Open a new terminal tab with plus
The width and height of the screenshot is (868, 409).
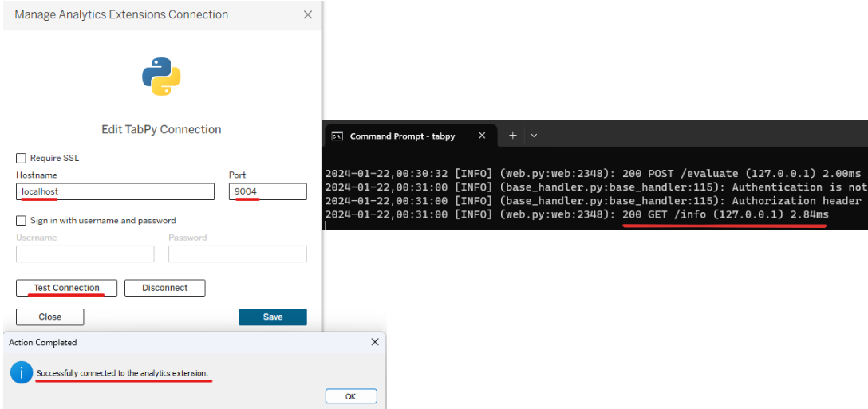[513, 135]
